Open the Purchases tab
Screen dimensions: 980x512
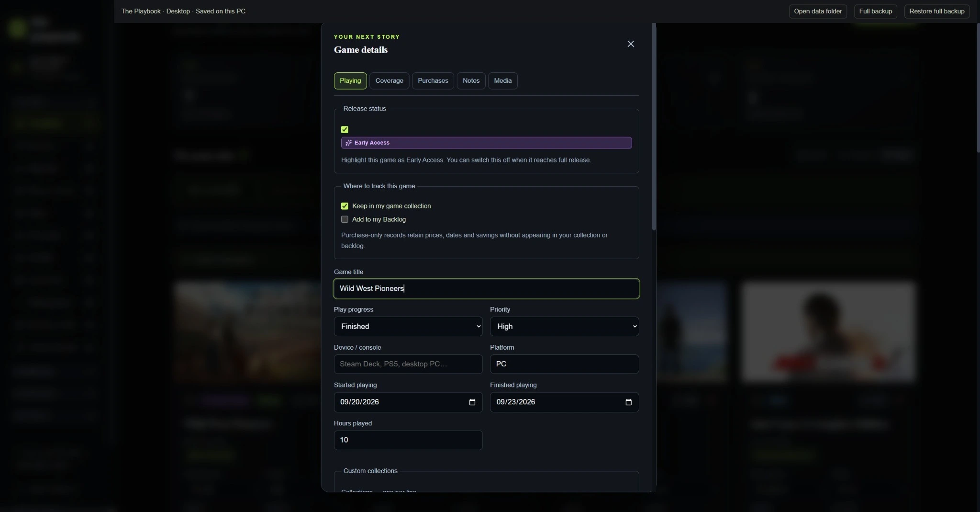[433, 81]
